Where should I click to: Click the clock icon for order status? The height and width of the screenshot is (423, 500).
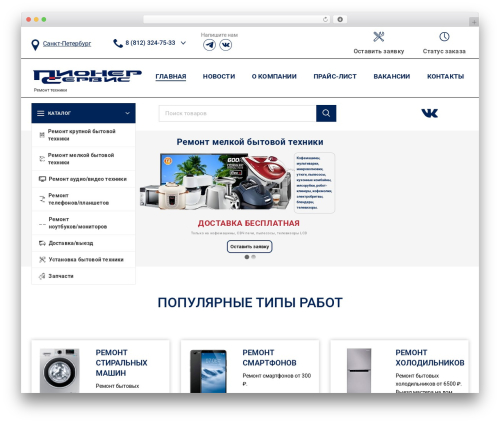(444, 37)
